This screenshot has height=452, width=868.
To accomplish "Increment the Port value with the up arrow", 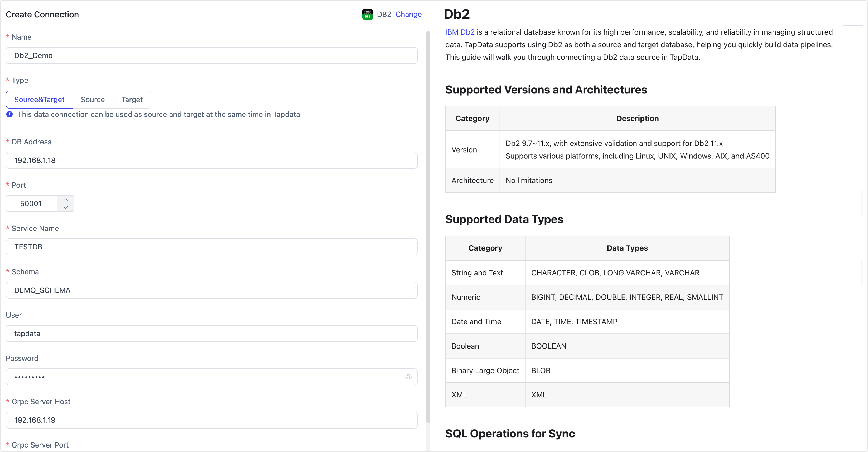I will pos(66,199).
